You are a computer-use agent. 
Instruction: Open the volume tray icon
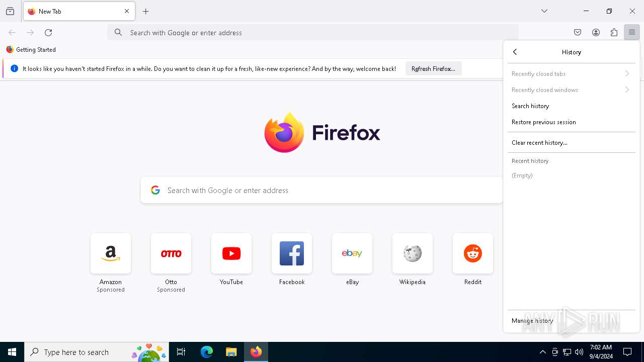click(x=579, y=352)
